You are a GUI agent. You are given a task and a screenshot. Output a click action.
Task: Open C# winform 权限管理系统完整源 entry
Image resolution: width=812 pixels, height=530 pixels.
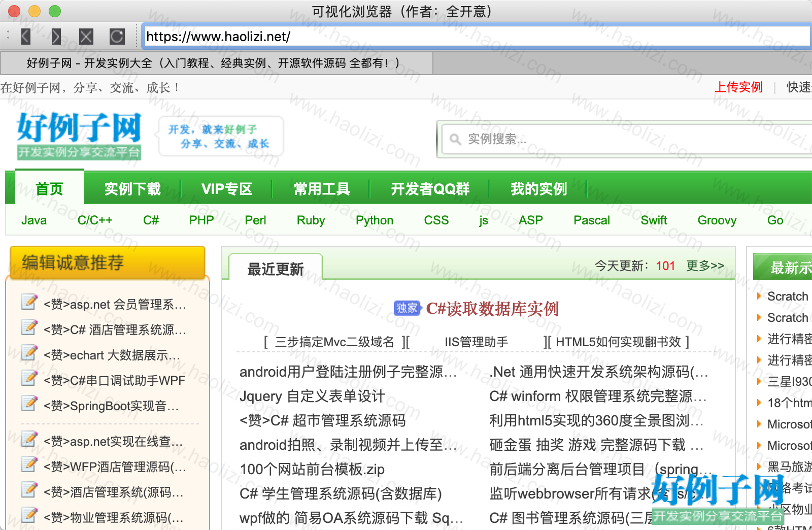(598, 396)
